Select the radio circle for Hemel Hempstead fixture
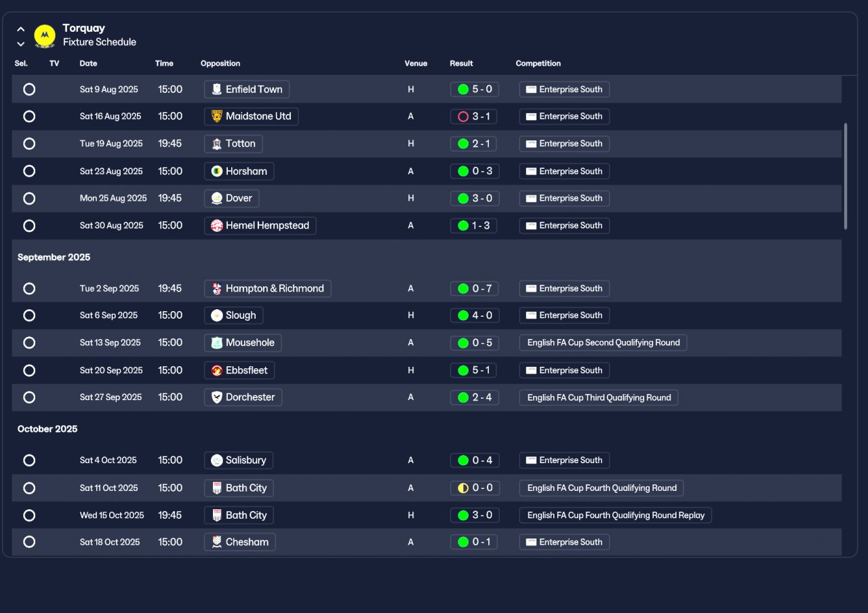 29,225
